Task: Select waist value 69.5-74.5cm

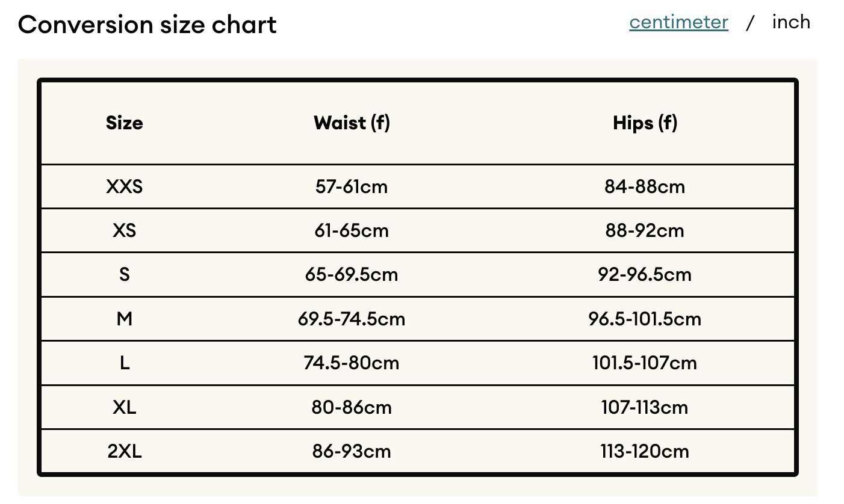Action: click(x=352, y=319)
